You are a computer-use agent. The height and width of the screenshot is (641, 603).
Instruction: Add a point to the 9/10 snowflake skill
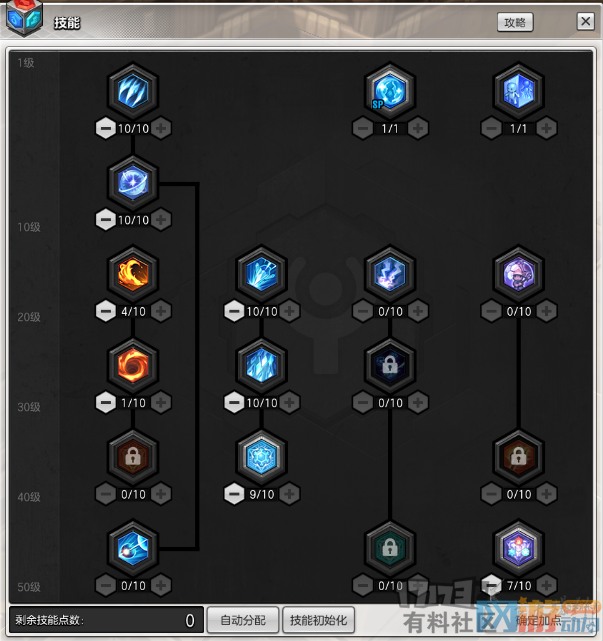289,495
